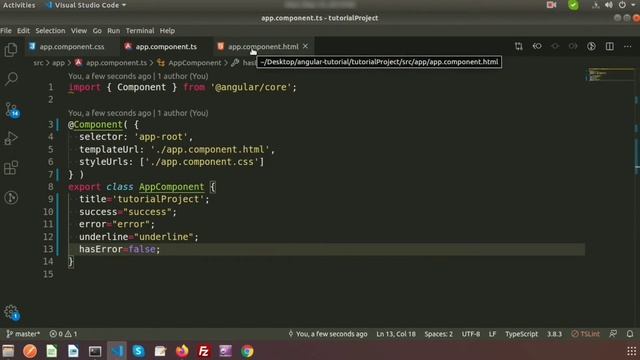The image size is (640, 360).
Task: Change language mode via TypeScript
Action: (521, 334)
